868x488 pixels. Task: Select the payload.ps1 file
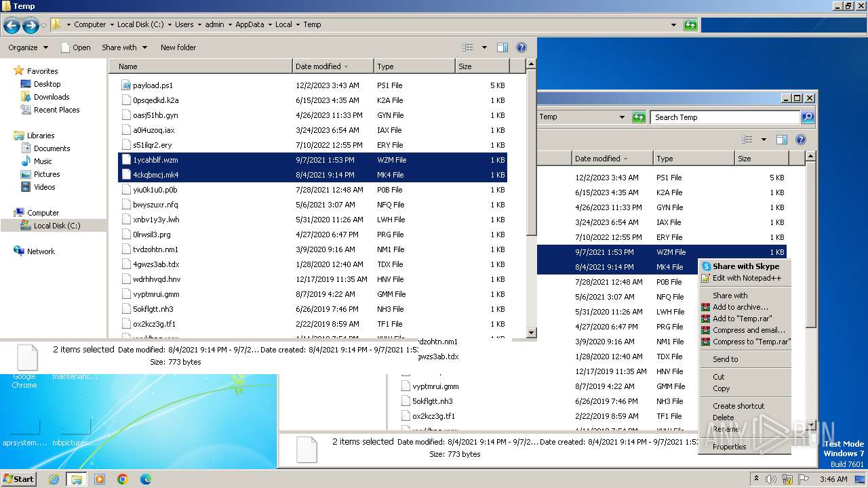click(313, 85)
